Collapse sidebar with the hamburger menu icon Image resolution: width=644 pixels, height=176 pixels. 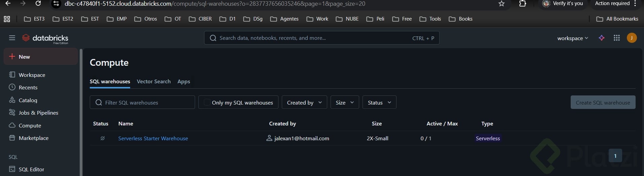pyautogui.click(x=12, y=38)
